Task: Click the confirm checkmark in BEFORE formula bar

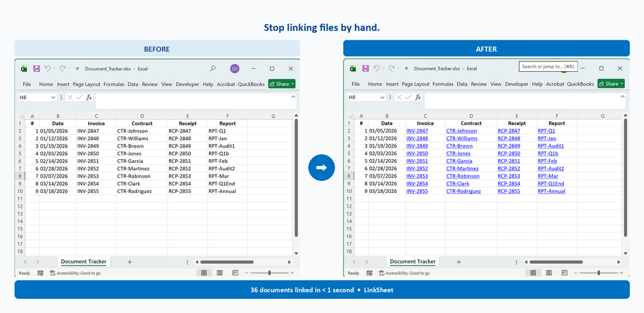Action: click(x=79, y=97)
